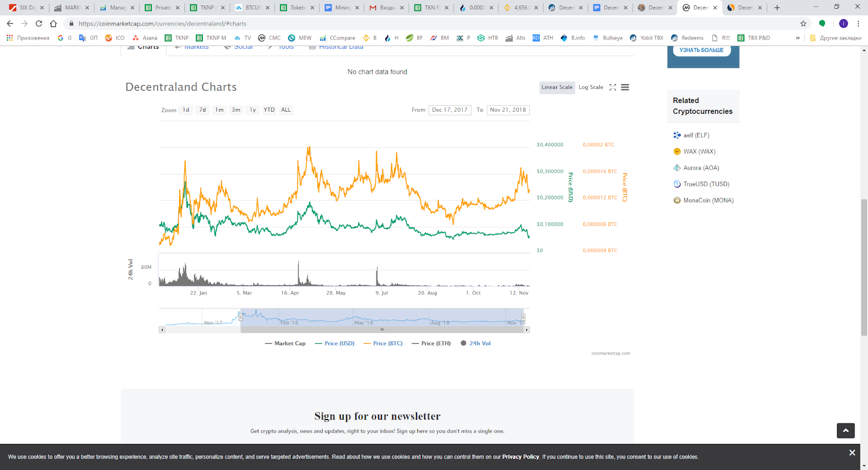Open new browser tab
This screenshot has height=470, width=868.
tap(777, 8)
